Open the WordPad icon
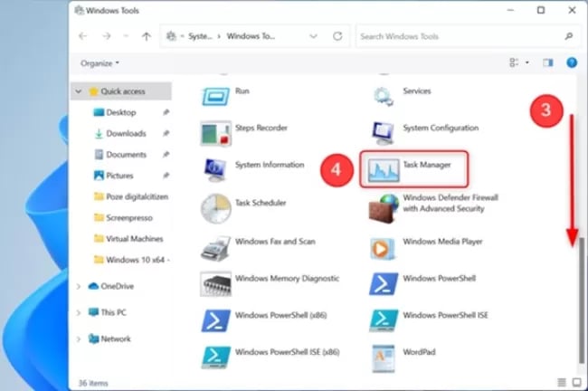Viewport: 588px width, 391px height. [383, 358]
